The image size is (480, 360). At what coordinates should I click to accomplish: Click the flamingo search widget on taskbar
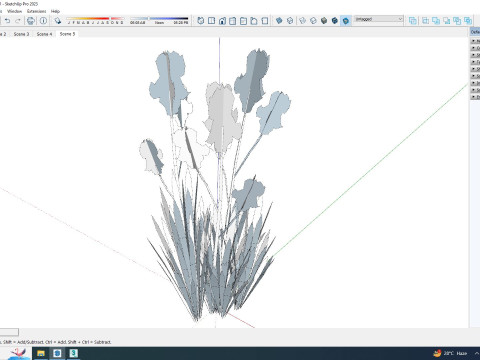tap(17, 353)
